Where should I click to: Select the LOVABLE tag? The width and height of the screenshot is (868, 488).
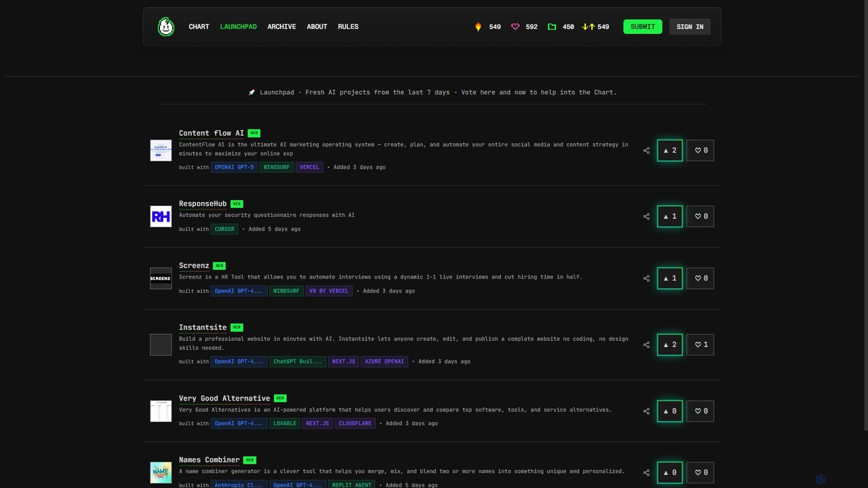(285, 423)
